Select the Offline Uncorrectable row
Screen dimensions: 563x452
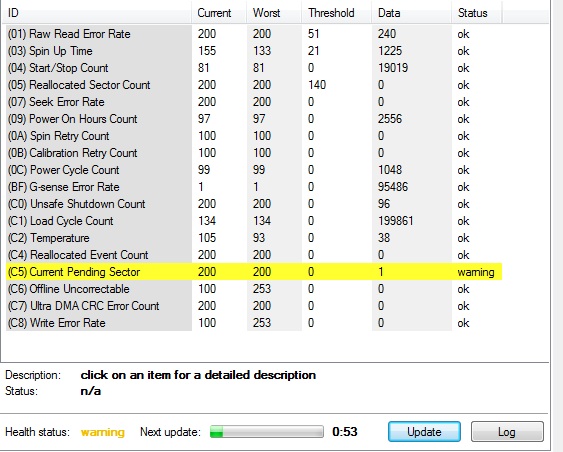254,289
